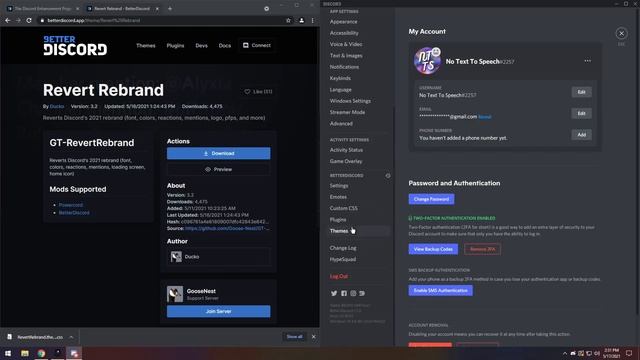Open Advanced settings in Discord

tap(341, 123)
